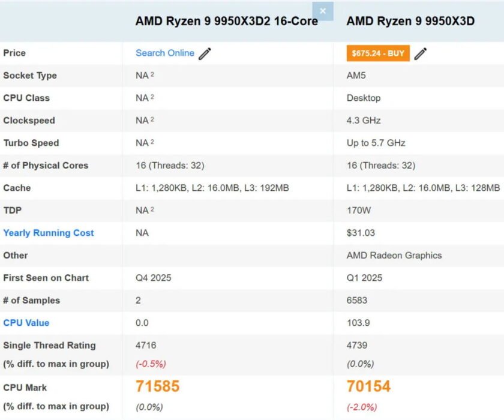Select the AMD Ryzen 9 9950X3D2 column header

click(x=227, y=20)
